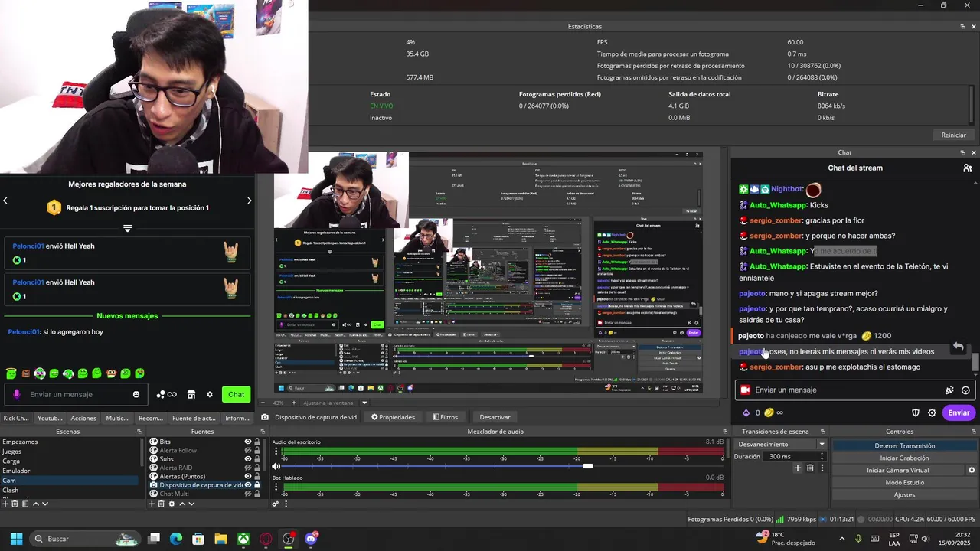Go to previous gifter leaderboard with left chevron
This screenshot has height=551, width=980.
(5, 201)
